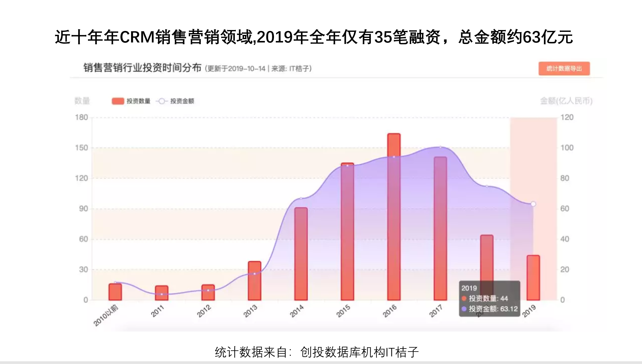The width and height of the screenshot is (642, 364).
Task: Click the 投资金额 legend label text
Action: [182, 101]
